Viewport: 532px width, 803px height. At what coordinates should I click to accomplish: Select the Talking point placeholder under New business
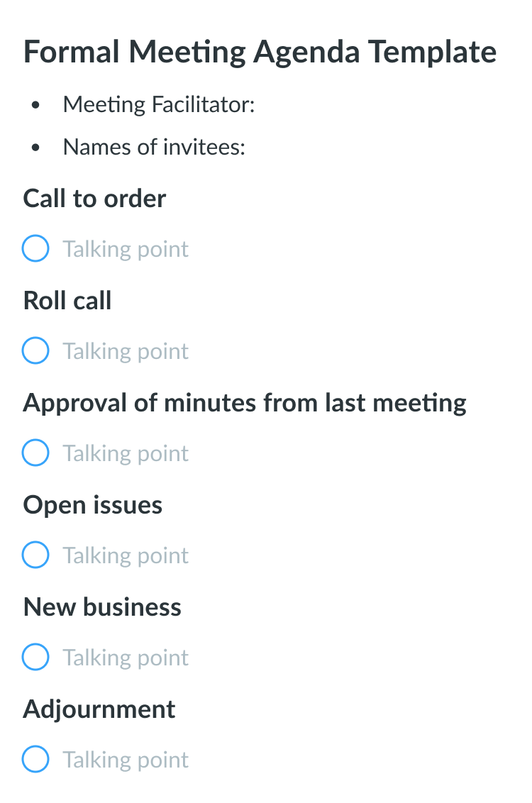126,658
